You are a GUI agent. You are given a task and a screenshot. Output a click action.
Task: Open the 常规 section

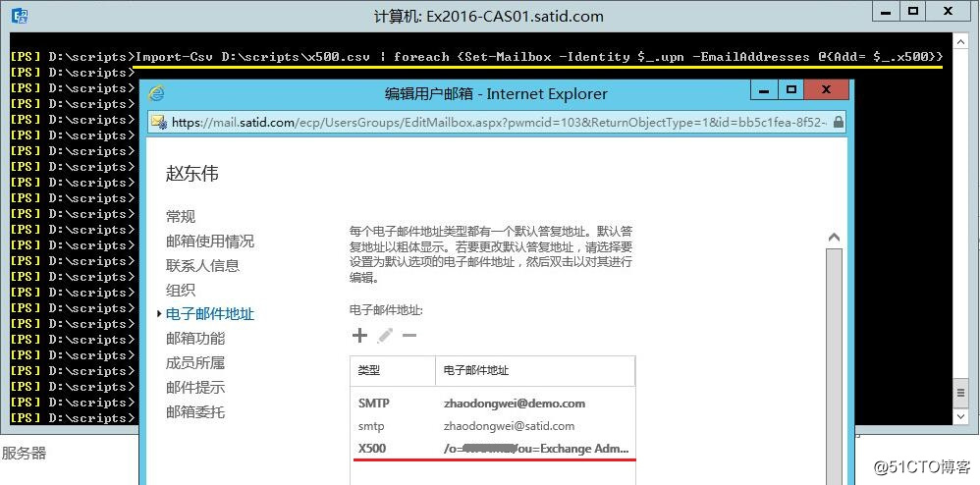[181, 217]
